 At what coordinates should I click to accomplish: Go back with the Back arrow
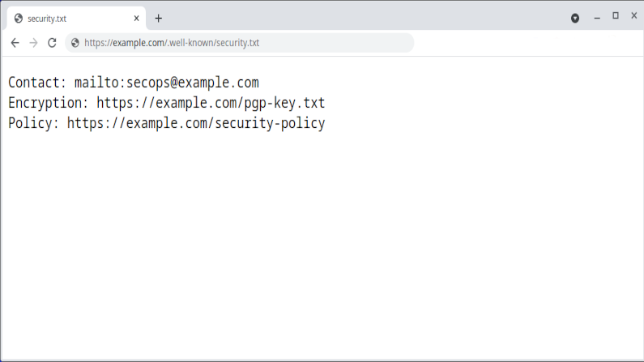coord(15,43)
